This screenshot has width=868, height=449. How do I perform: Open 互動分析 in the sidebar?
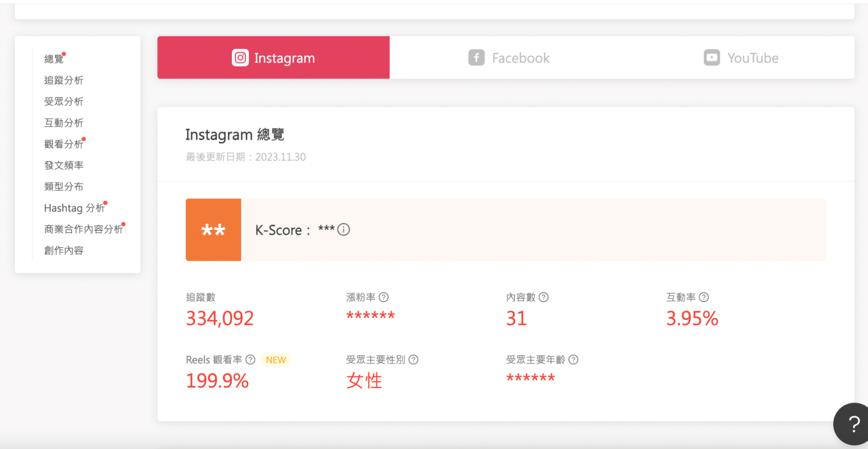pyautogui.click(x=64, y=123)
